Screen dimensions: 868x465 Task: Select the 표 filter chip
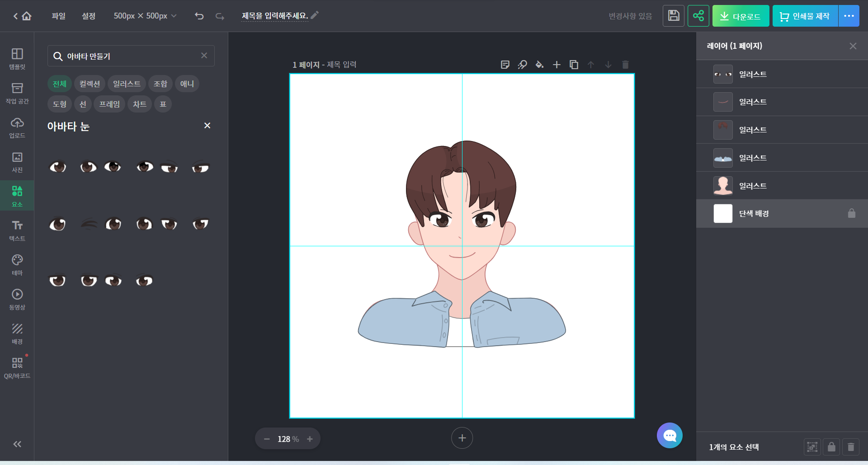click(163, 104)
